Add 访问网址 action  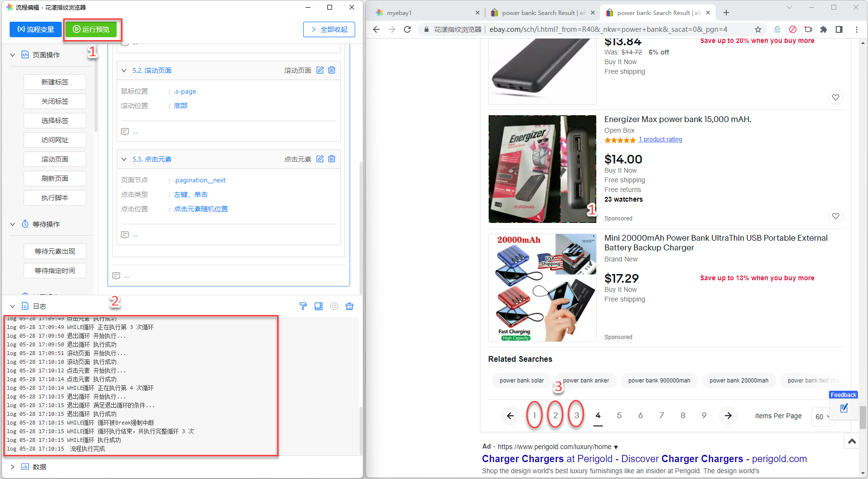pos(55,140)
